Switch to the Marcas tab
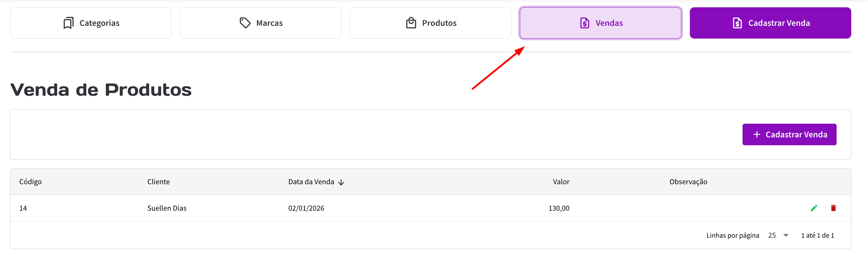Viewport: 868px width, 262px height. point(260,23)
